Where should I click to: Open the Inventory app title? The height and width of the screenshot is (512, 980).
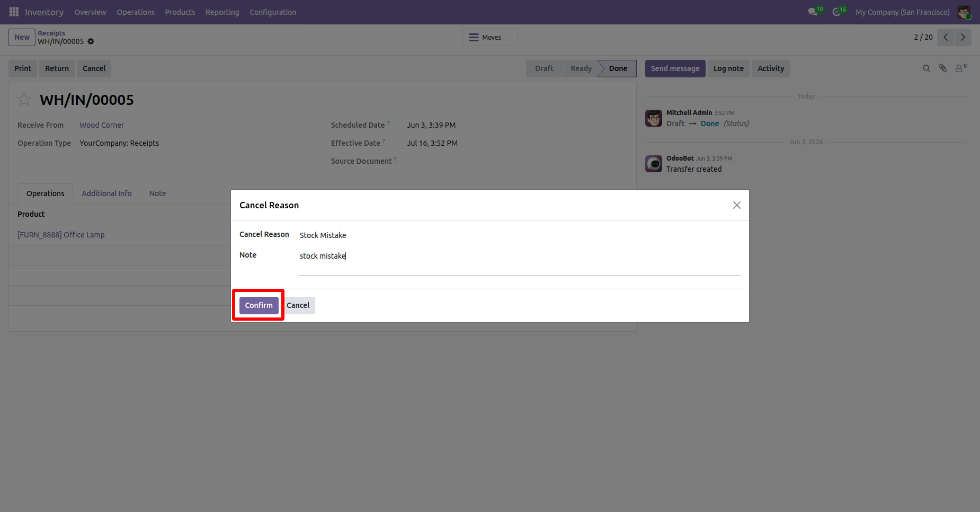[44, 12]
